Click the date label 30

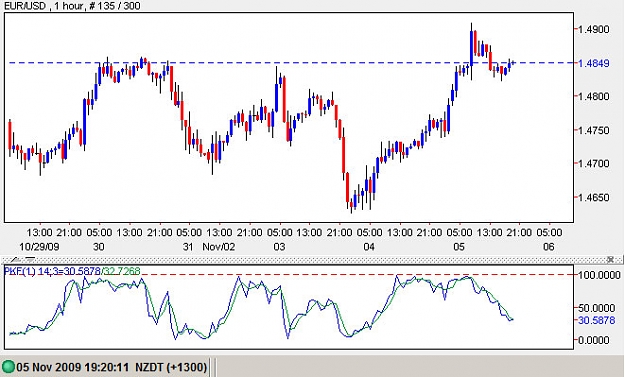tap(98, 247)
